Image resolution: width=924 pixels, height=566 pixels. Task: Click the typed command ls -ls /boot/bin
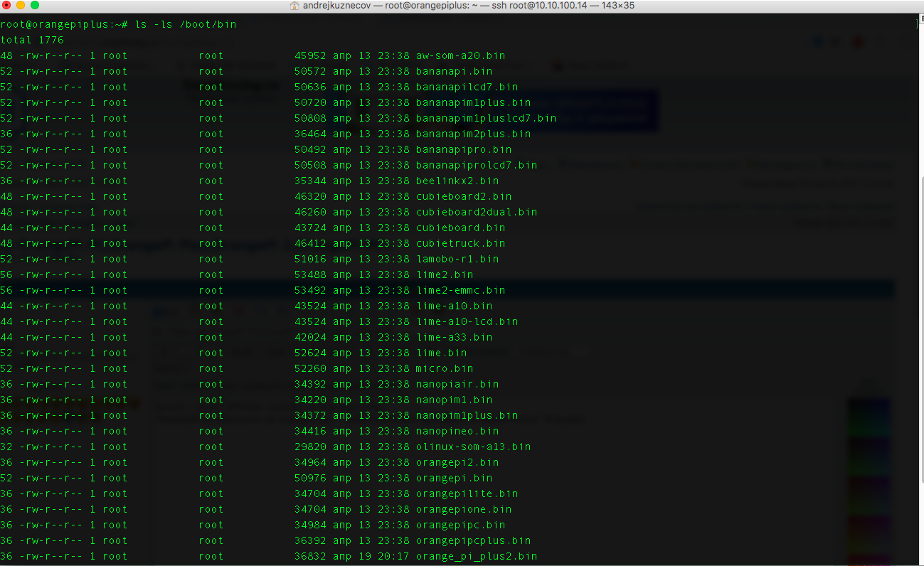tap(186, 24)
